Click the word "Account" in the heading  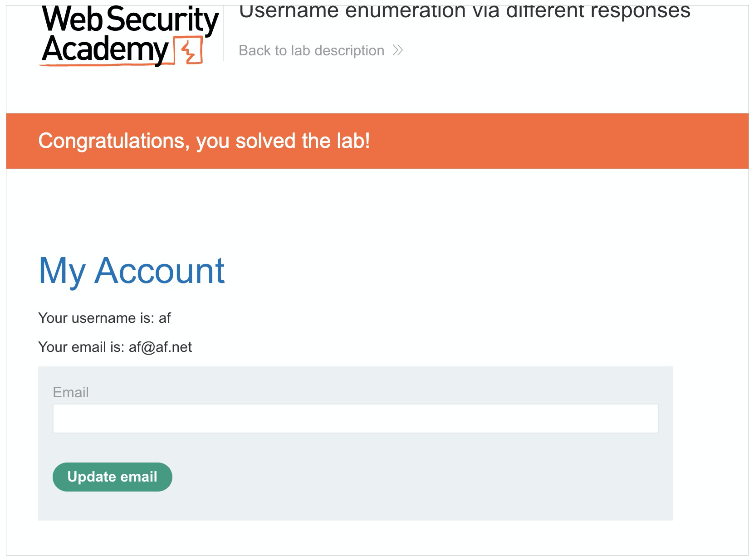click(159, 271)
